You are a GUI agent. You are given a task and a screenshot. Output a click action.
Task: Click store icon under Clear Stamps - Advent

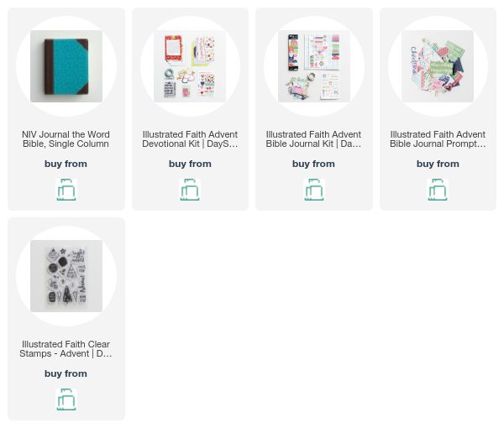(66, 399)
